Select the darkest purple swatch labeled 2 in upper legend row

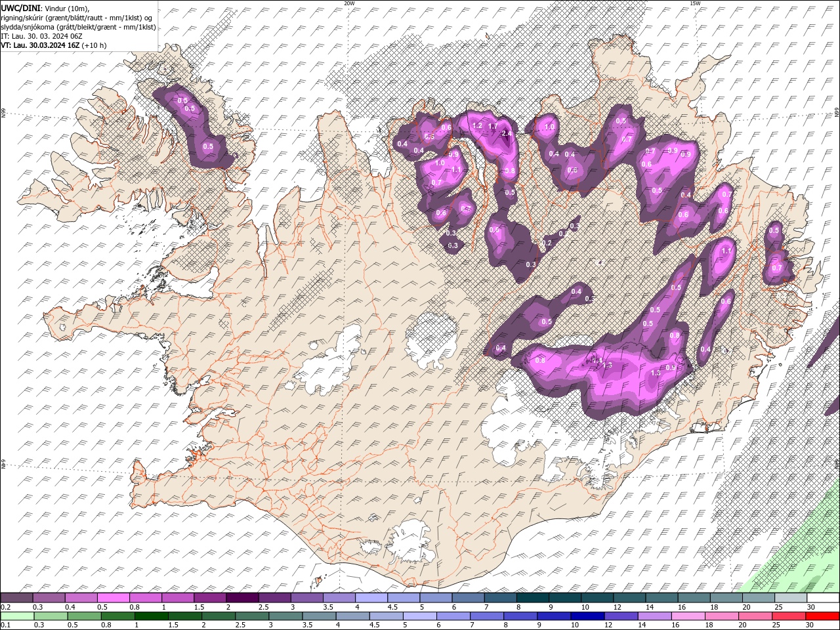click(241, 597)
